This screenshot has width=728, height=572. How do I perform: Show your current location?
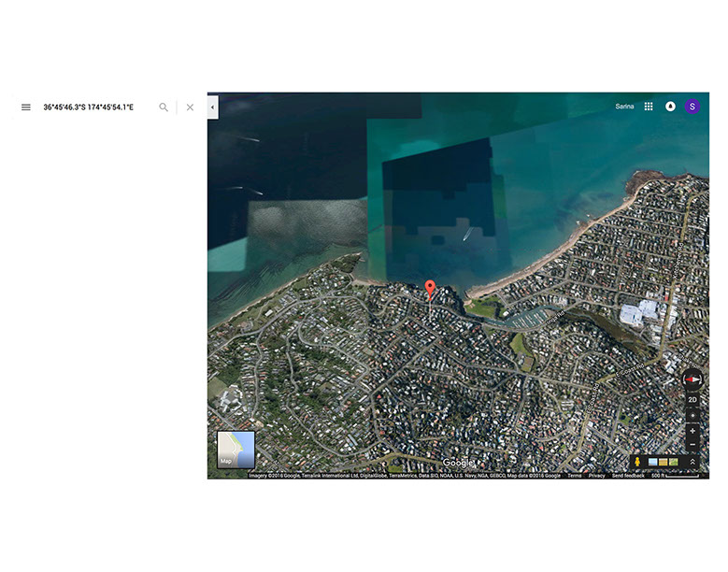tap(692, 416)
